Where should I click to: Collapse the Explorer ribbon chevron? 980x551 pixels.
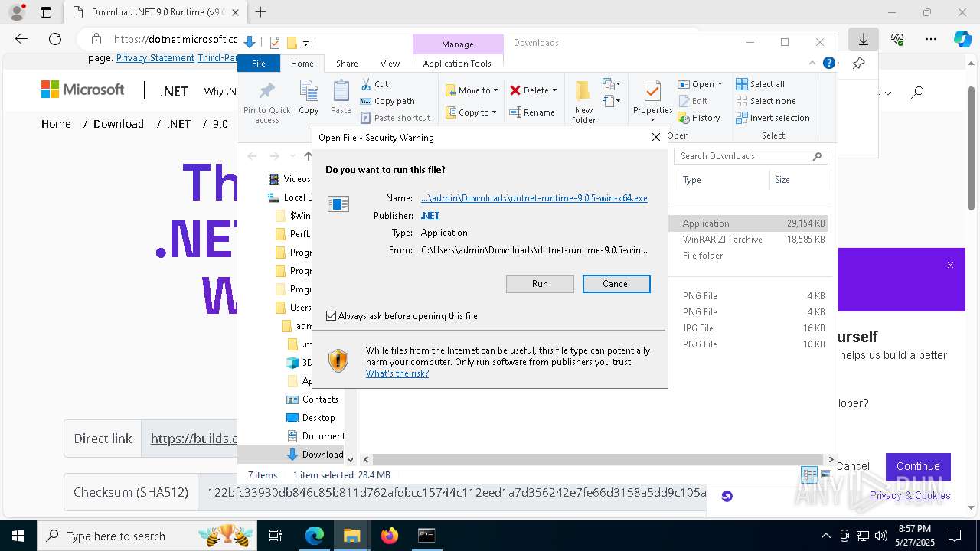(812, 63)
